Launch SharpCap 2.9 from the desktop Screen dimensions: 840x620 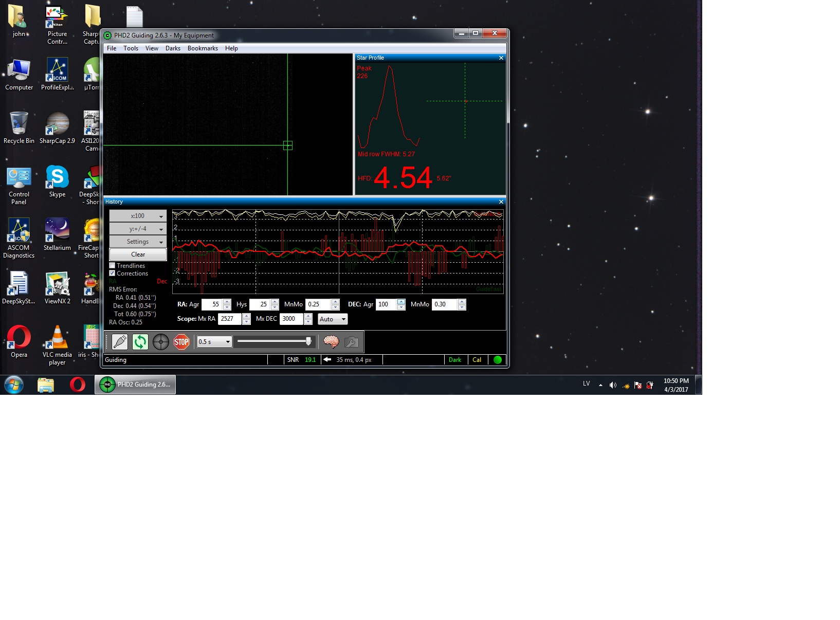point(57,128)
